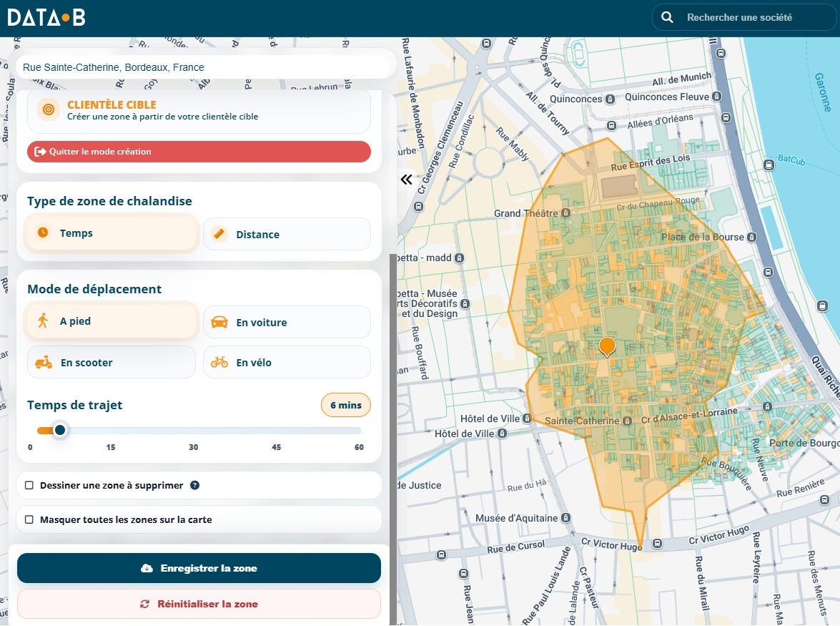Click the pedestrian icon
Viewport: 840px width, 626px height.
[43, 321]
